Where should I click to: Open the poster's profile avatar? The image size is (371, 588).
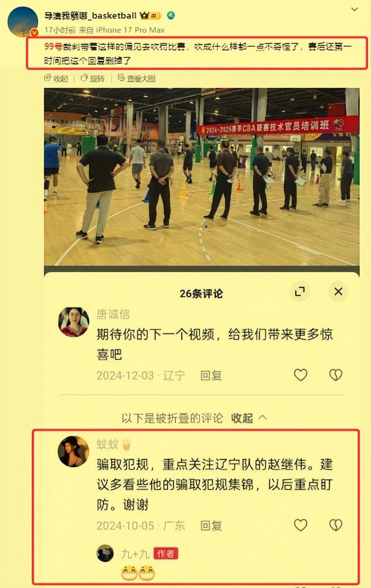tap(23, 22)
